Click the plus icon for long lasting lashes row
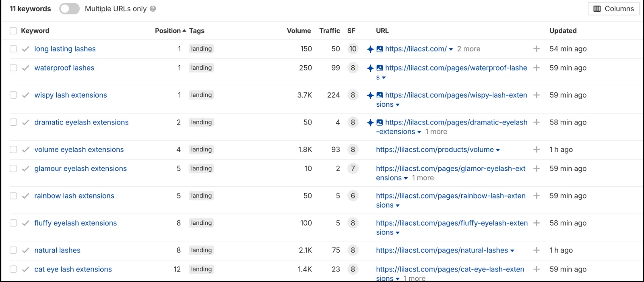Image resolution: width=644 pixels, height=282 pixels. click(537, 49)
